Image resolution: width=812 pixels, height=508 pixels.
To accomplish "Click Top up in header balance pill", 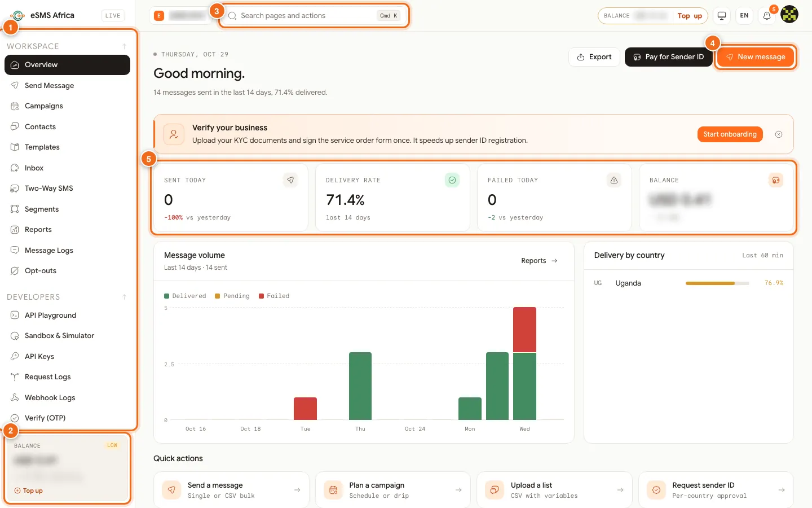I will pos(690,16).
